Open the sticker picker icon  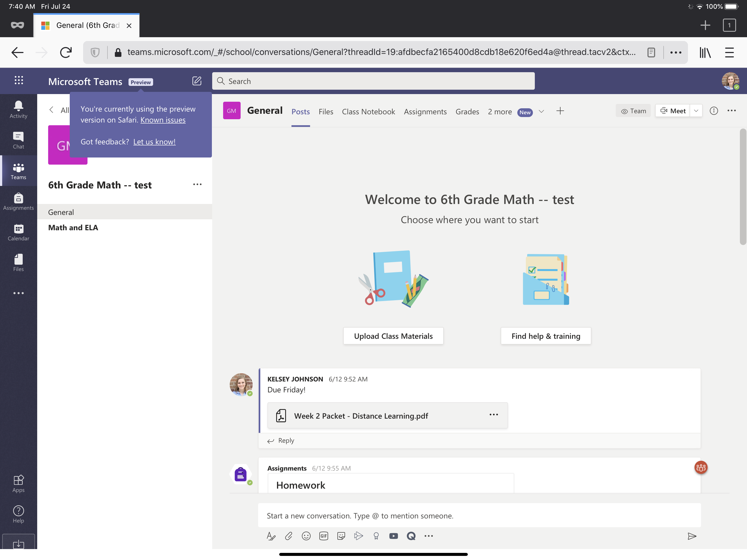[x=341, y=536]
